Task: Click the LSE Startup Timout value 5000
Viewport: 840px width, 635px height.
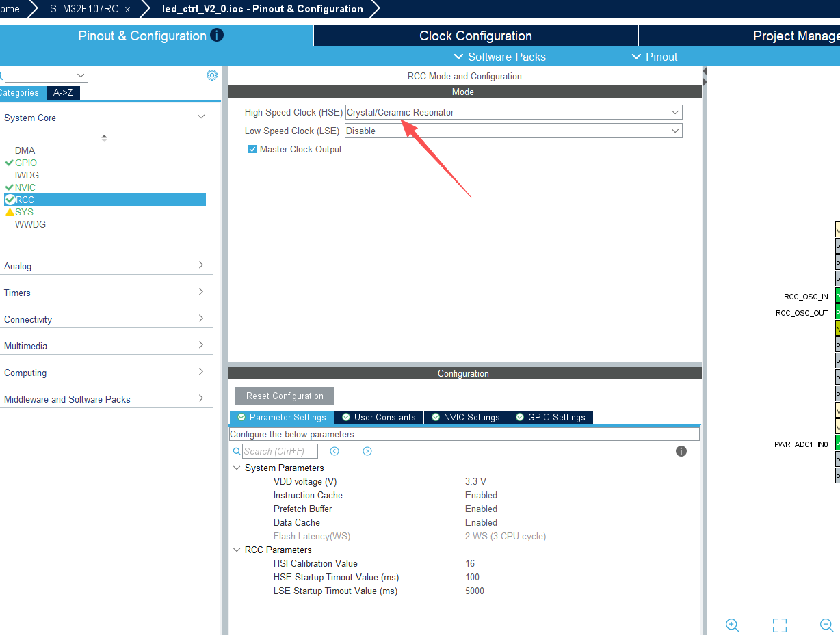Action: (x=474, y=591)
